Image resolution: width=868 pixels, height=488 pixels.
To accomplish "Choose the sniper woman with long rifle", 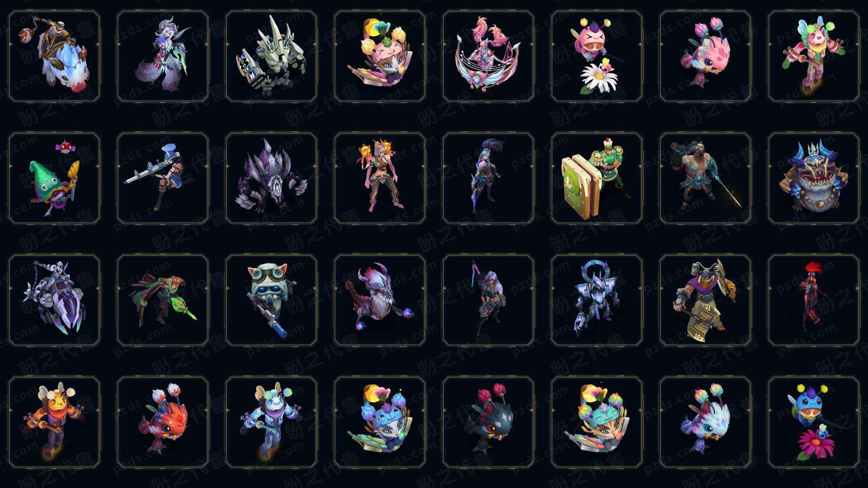I will 163,178.
